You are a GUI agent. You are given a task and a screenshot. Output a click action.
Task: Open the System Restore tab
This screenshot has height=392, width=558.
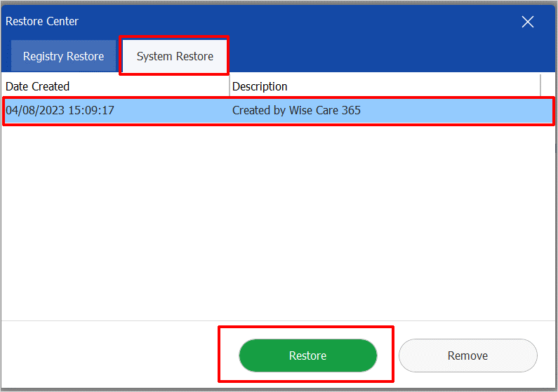point(175,56)
